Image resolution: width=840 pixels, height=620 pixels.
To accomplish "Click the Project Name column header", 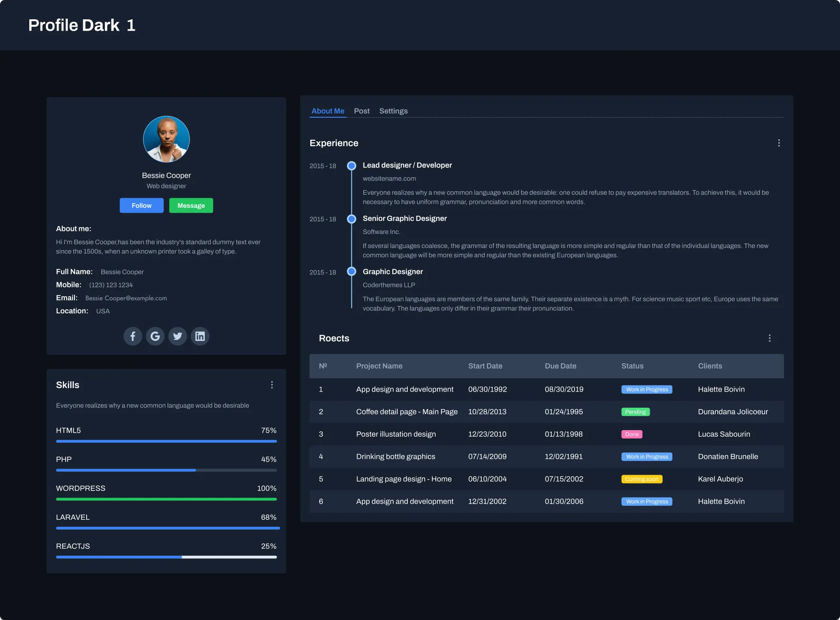I will click(379, 366).
